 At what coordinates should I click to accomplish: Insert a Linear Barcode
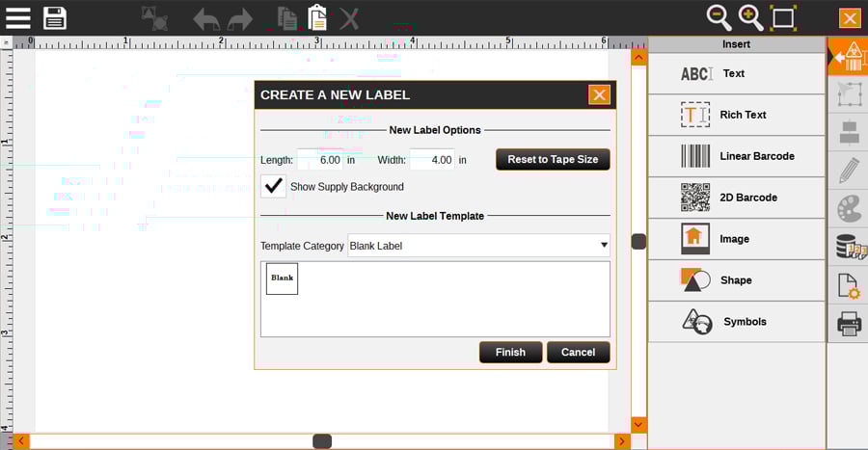[736, 156]
